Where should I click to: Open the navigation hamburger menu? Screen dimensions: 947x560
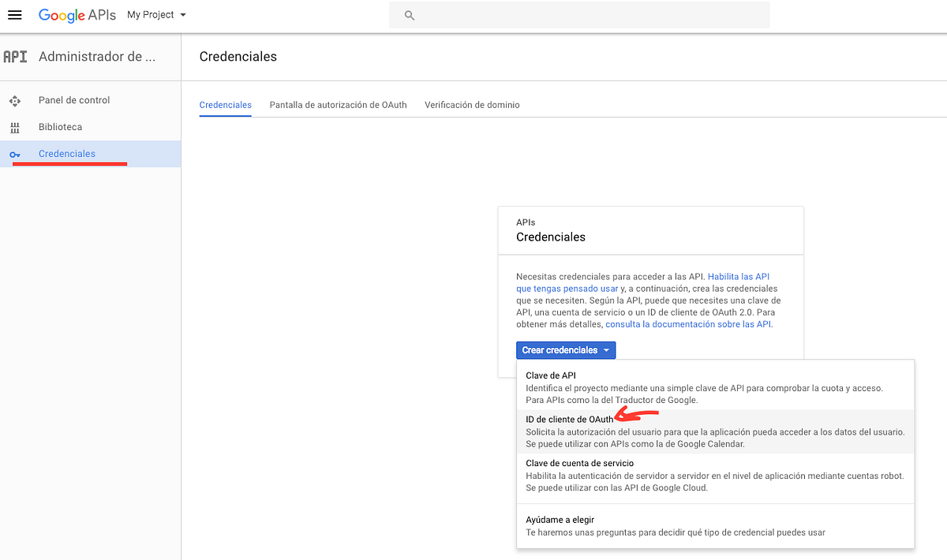pos(15,14)
